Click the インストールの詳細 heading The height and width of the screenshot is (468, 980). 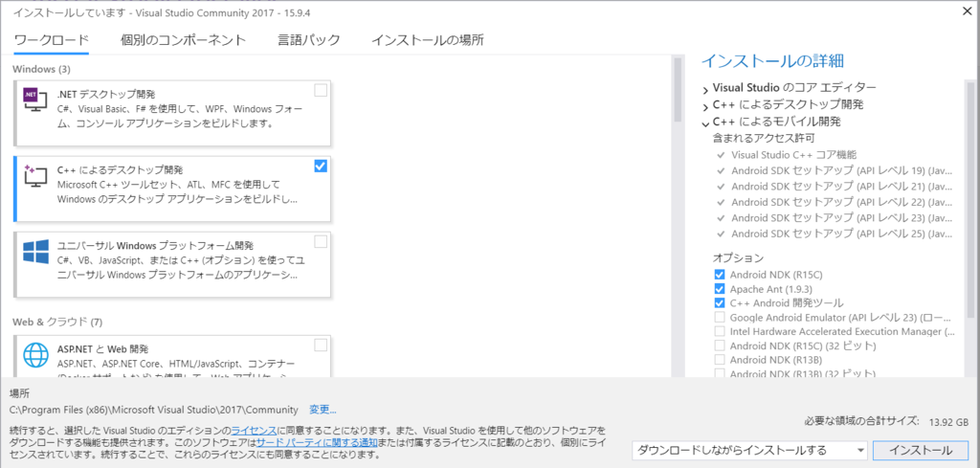[772, 60]
